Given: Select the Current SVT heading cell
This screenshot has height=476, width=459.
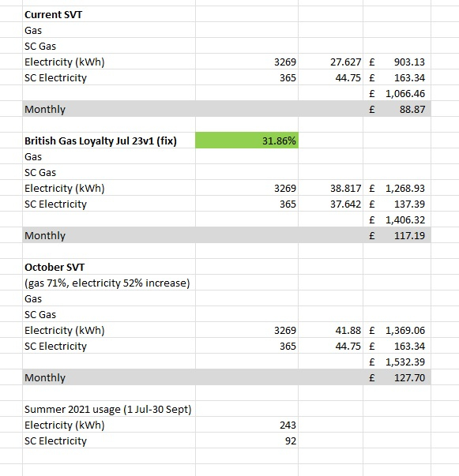Looking at the screenshot, I should click(109, 14).
